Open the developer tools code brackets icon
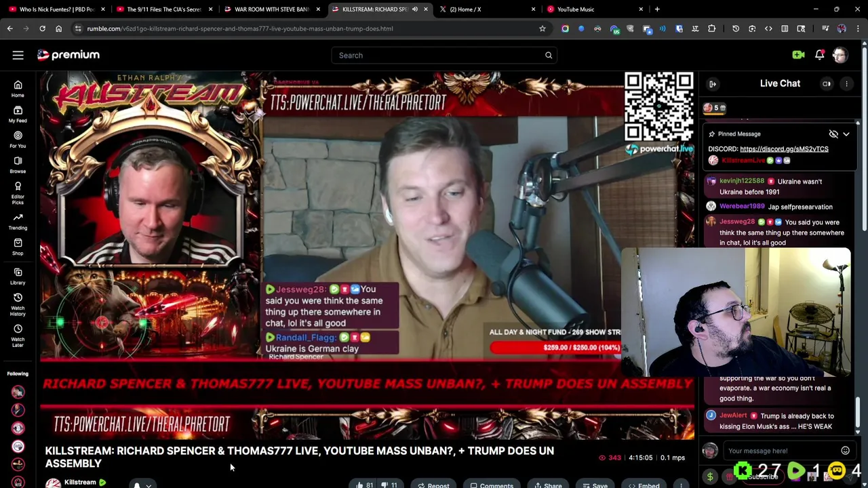The image size is (868, 488). [768, 28]
